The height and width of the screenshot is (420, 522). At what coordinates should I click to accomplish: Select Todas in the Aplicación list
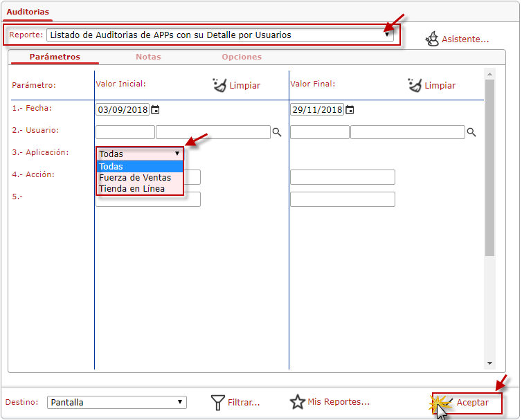coord(140,166)
